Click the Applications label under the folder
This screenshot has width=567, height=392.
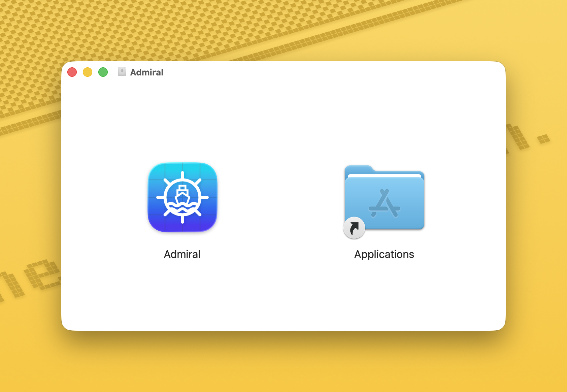point(384,254)
